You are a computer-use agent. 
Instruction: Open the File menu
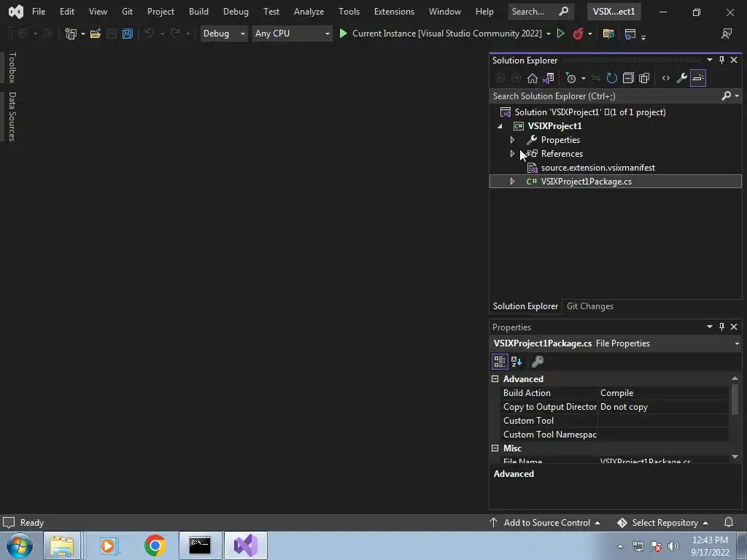point(39,12)
